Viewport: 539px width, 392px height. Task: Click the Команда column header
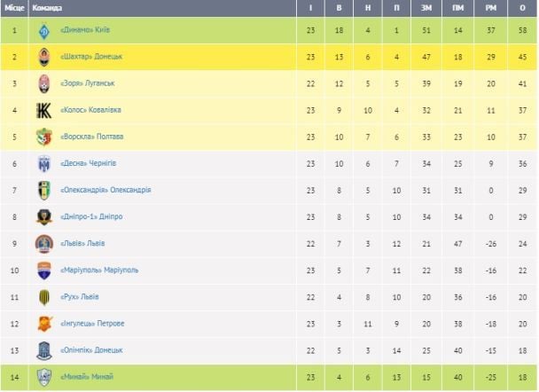point(46,8)
